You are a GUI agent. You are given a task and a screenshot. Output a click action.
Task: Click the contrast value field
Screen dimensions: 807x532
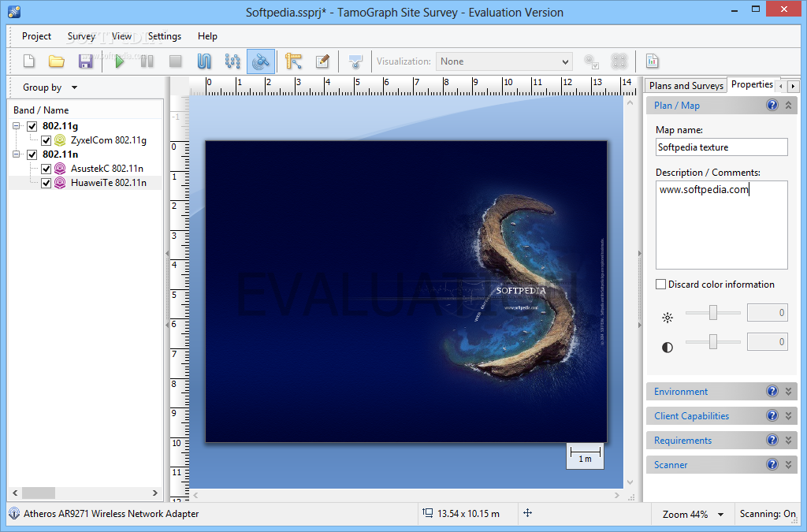768,341
